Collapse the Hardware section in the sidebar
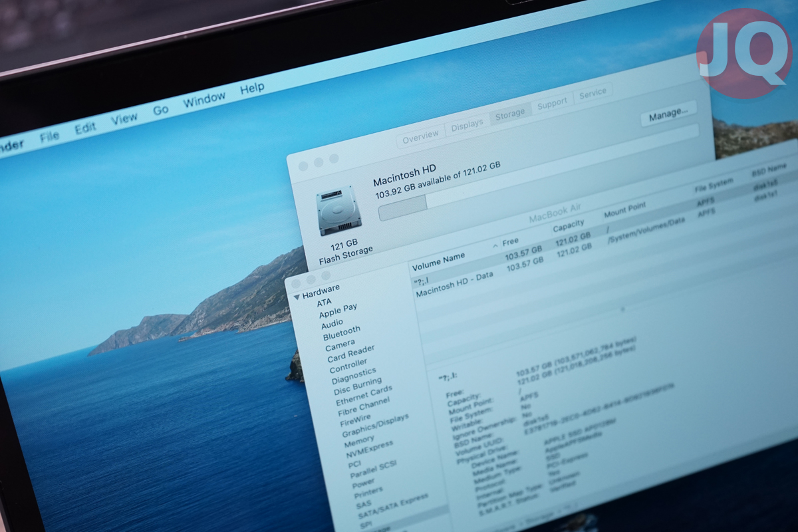798x532 pixels. pos(297,297)
